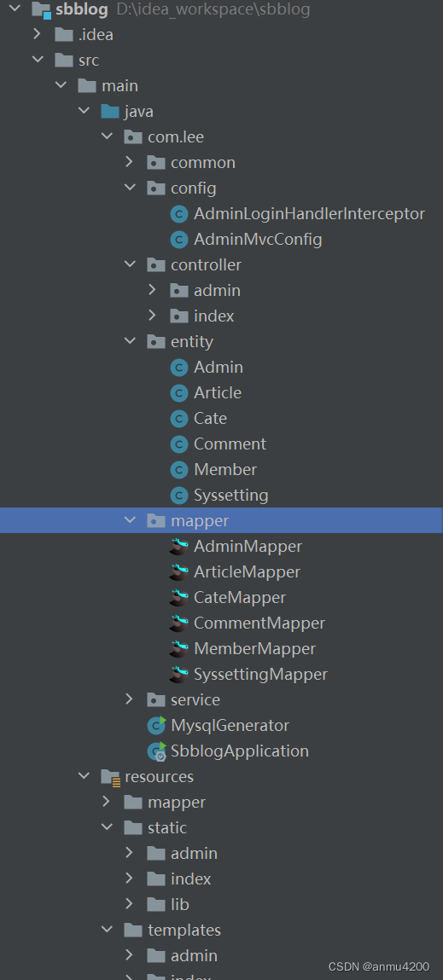
Task: Click the project path D:\idea_workspace\sbblog
Action: click(x=213, y=9)
